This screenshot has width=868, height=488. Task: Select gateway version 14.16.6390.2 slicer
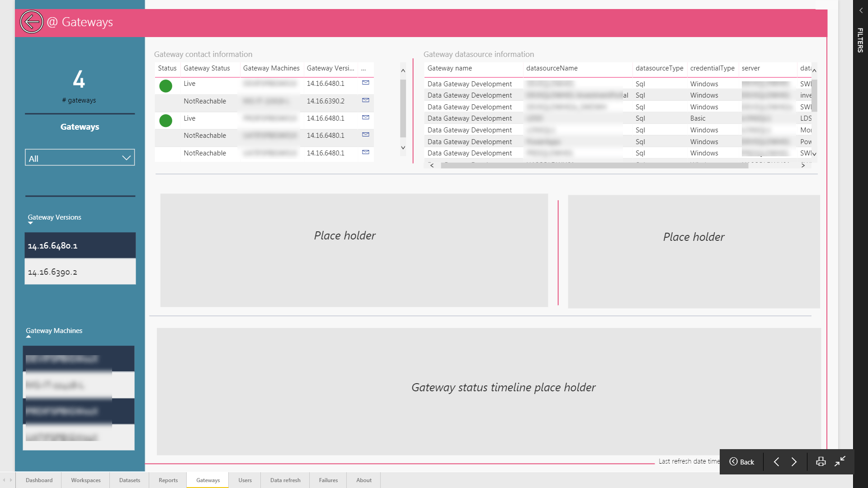point(80,272)
